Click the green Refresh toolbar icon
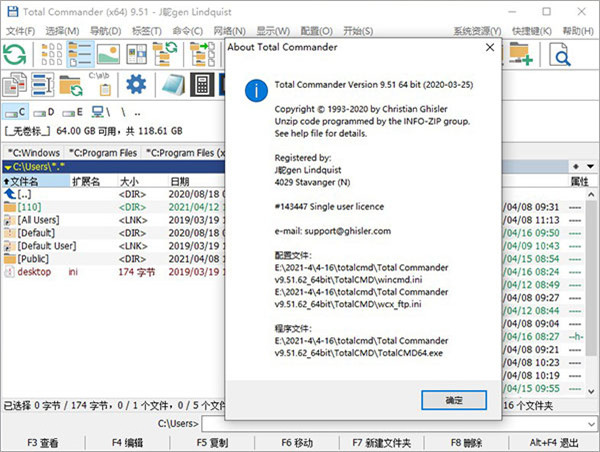This screenshot has height=452, width=600. click(x=15, y=54)
